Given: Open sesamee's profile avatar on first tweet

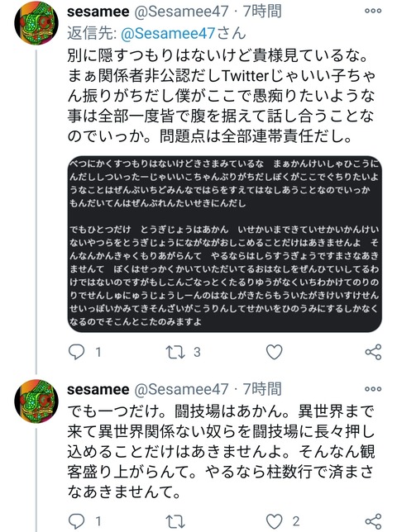Looking at the screenshot, I should [36, 23].
